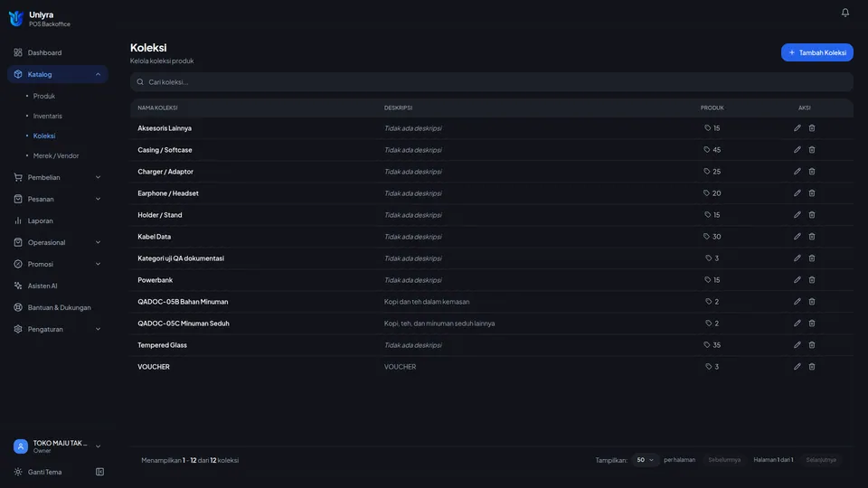868x488 pixels.
Task: Click the NAMA KOLEKSI column header
Action: click(x=157, y=108)
